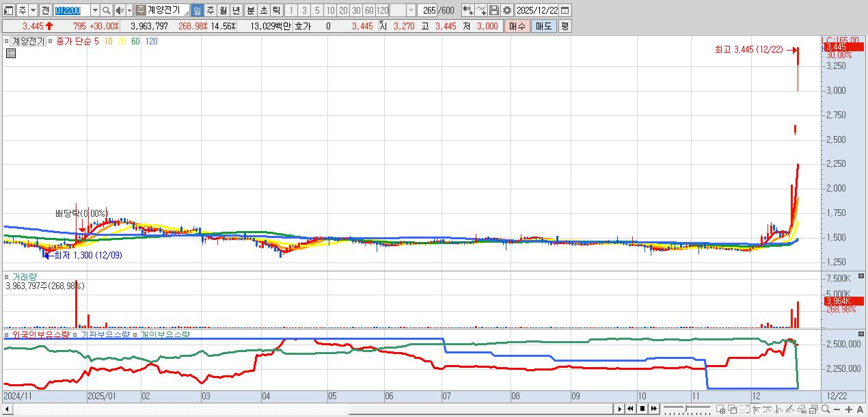Screen dimensions: 868x417
Task: Select the 주 (weekly) period toggle
Action: tap(210, 10)
